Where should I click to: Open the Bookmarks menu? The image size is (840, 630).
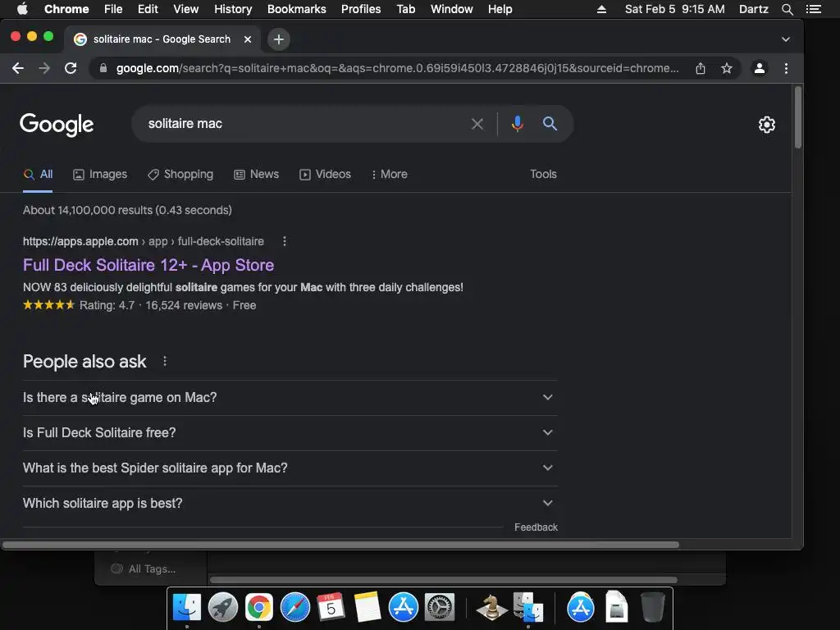click(x=297, y=9)
